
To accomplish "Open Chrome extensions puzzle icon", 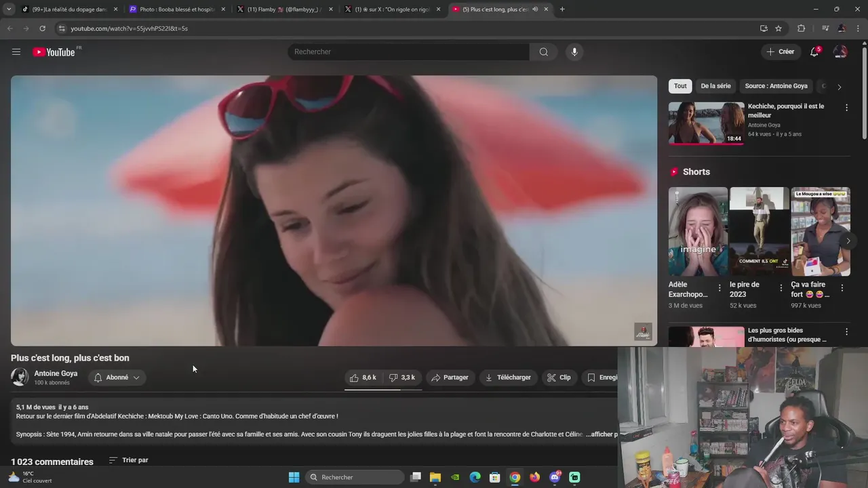I will (801, 28).
